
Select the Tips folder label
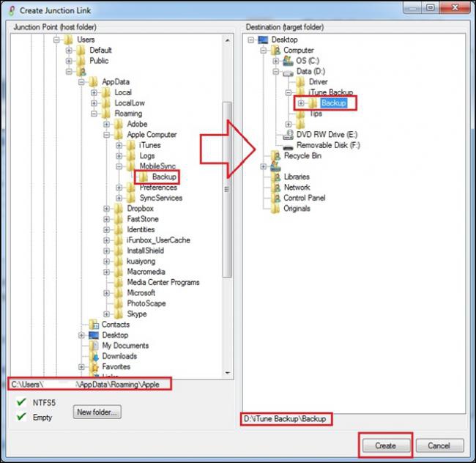pyautogui.click(x=316, y=114)
